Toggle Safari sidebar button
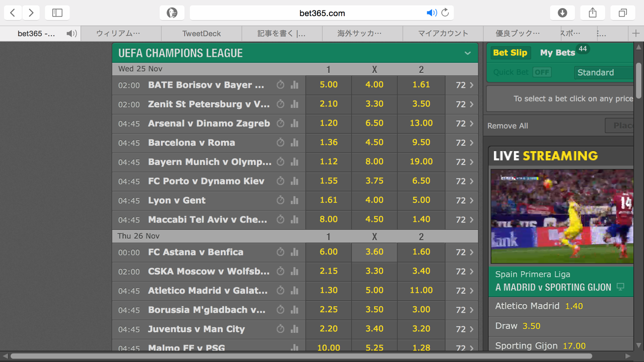 tap(57, 13)
